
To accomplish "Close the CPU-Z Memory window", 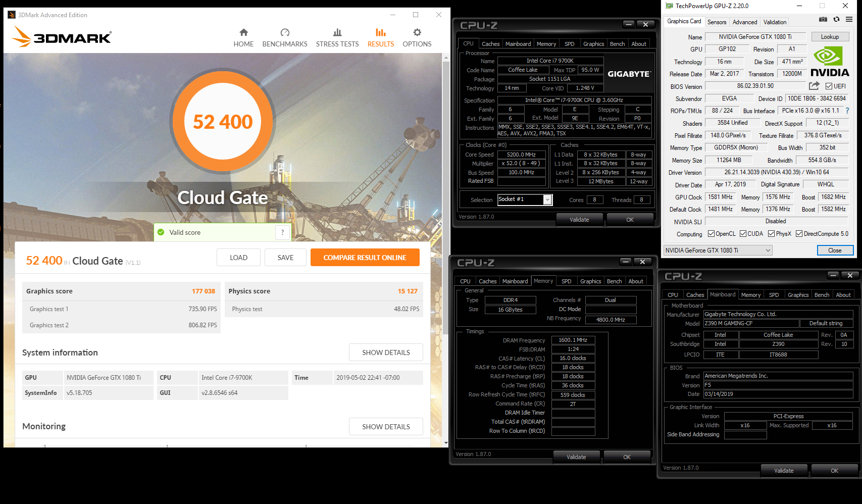I will 642,262.
